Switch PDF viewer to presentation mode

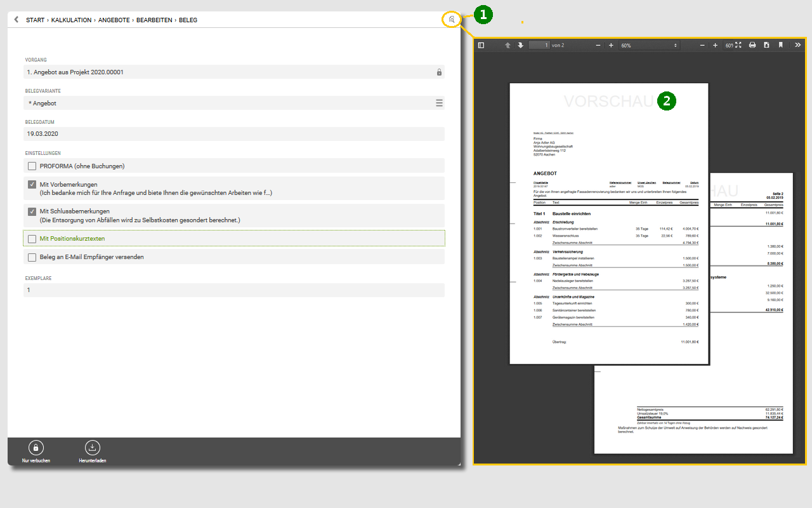[738, 45]
